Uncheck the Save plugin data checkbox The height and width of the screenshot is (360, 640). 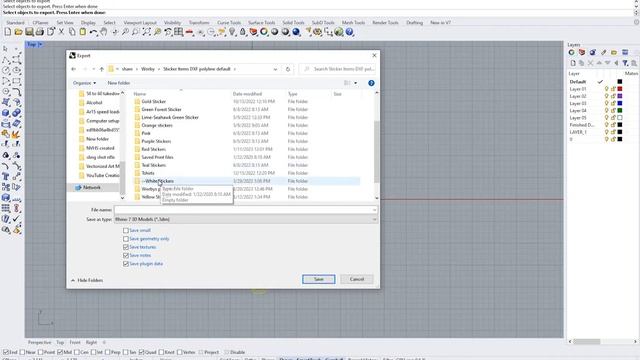pos(126,264)
